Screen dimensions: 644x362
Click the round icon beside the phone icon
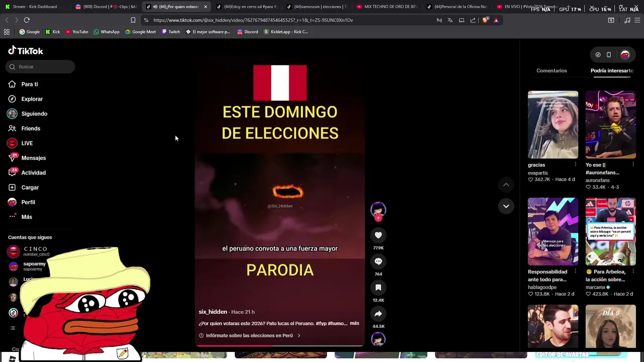598,54
